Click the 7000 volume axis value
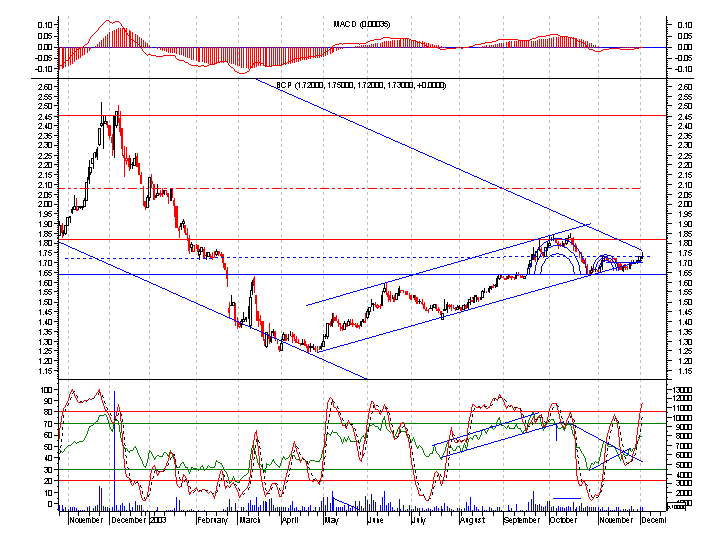720x540 pixels. 683,446
